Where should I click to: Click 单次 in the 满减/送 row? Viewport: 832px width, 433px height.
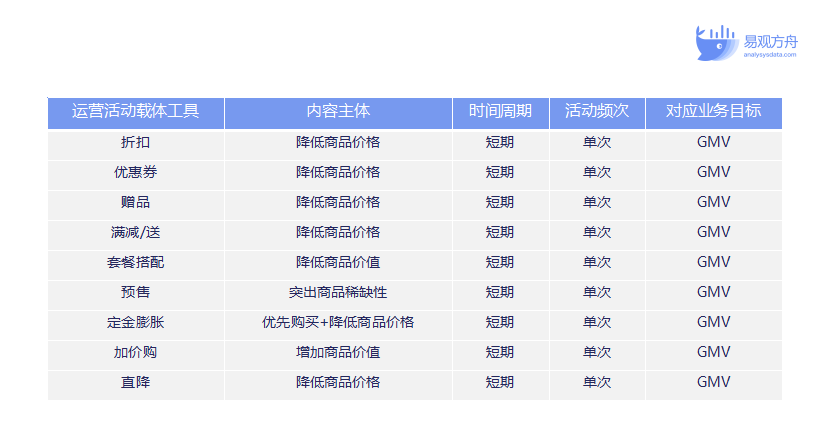pyautogui.click(x=597, y=232)
